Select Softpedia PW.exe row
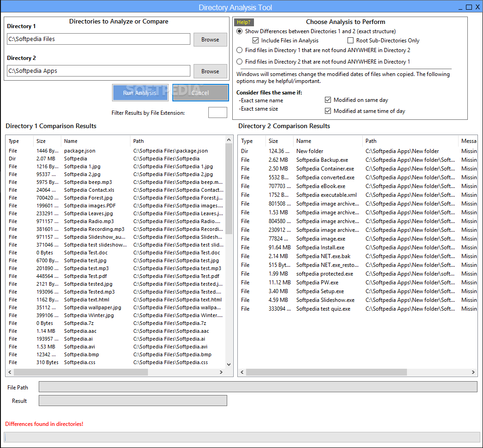Image resolution: width=483 pixels, height=448 pixels. tap(358, 282)
